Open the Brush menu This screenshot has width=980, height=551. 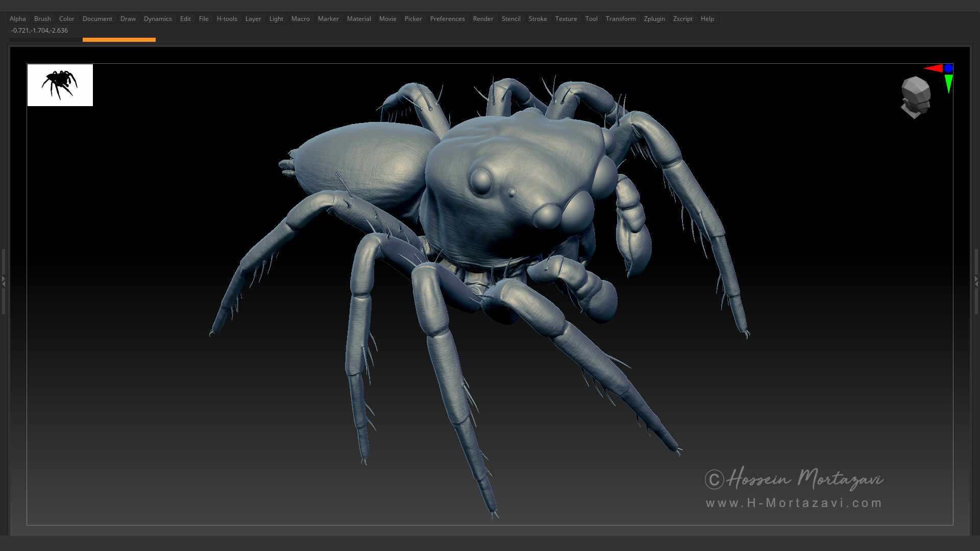pyautogui.click(x=42, y=18)
